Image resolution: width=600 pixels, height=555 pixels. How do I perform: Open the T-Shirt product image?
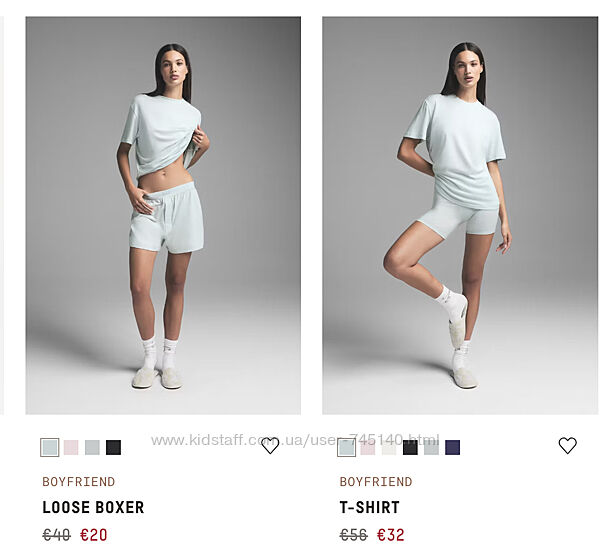tap(460, 215)
